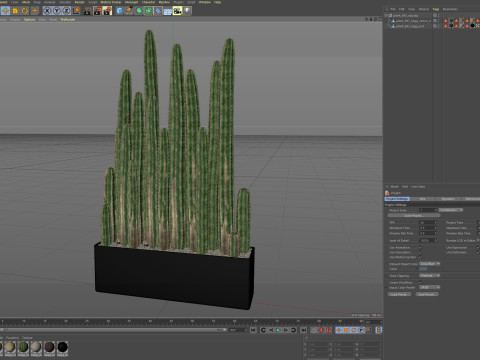The width and height of the screenshot is (480, 360).
Task: Toggle Position keyframe recording icon
Action: pos(339,330)
